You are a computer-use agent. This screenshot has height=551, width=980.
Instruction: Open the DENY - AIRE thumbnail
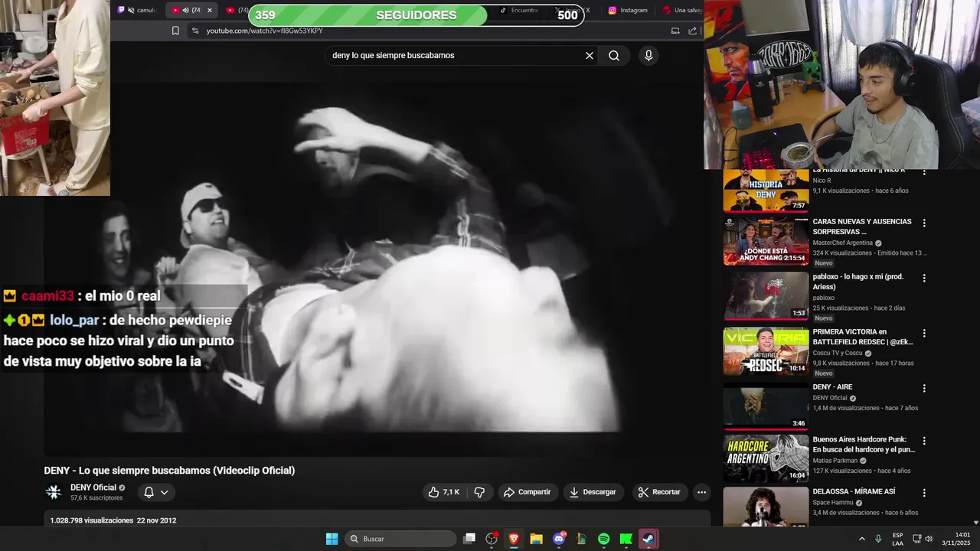(x=766, y=406)
